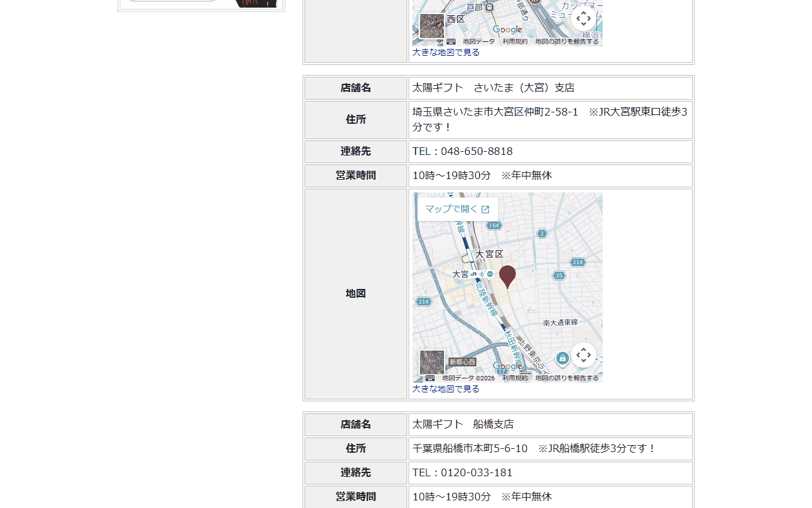Click 店舗名 header of Omiya branch table

tap(356, 88)
